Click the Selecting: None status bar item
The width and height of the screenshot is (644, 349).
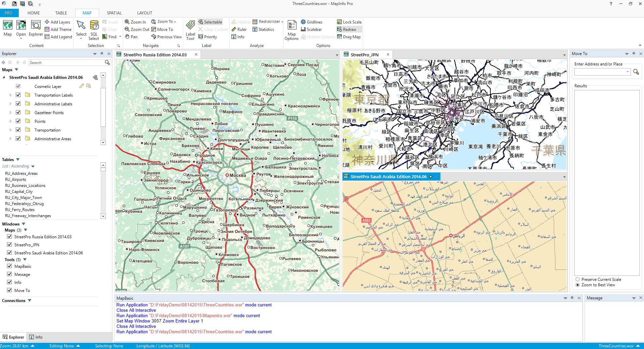pyautogui.click(x=109, y=346)
